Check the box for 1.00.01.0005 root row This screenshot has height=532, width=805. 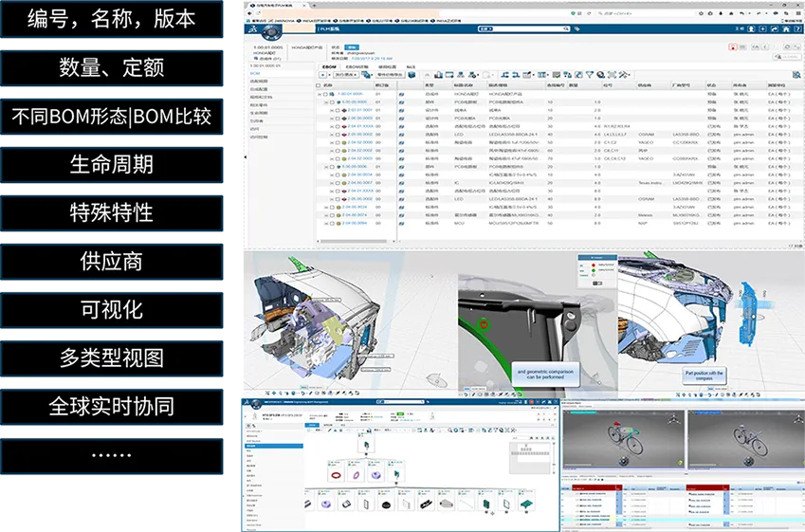(x=327, y=95)
